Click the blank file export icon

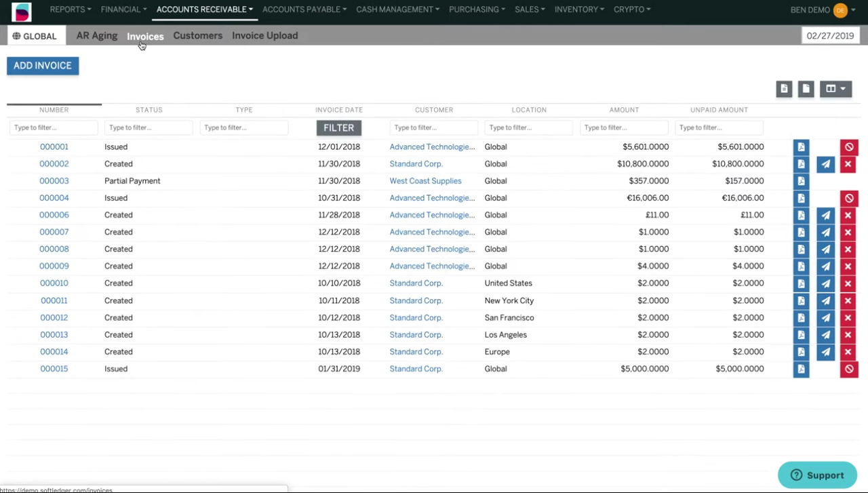tap(806, 89)
